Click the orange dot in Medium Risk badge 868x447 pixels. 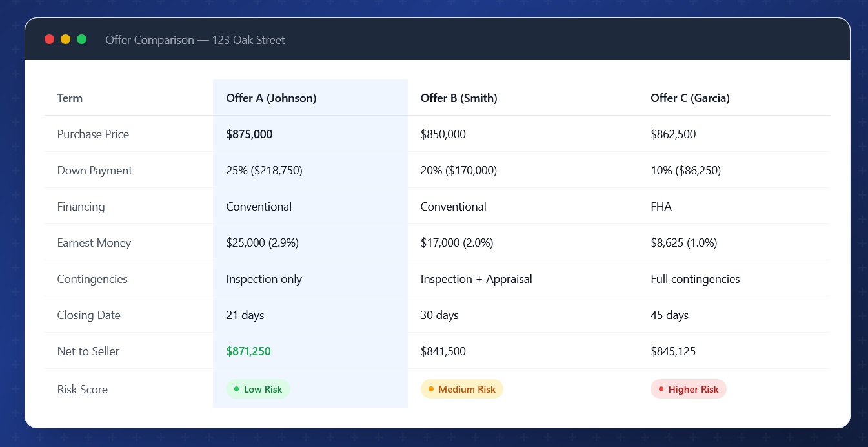pos(430,389)
